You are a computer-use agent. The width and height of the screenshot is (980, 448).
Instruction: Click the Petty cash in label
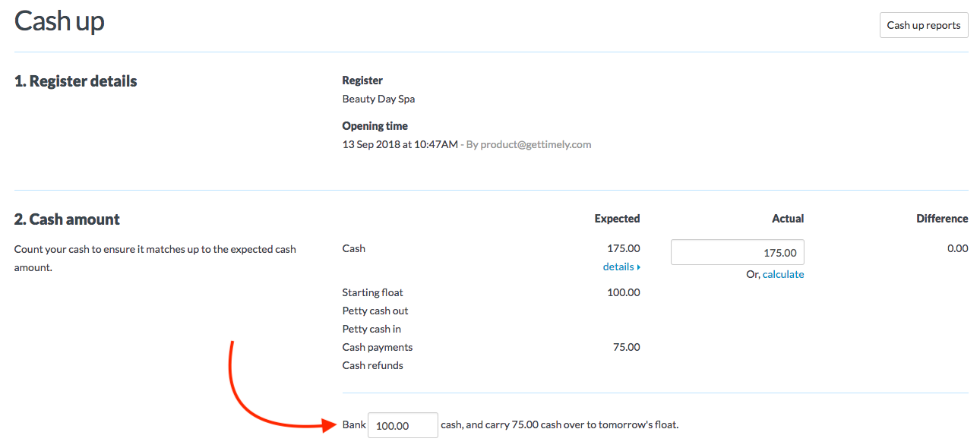[x=371, y=329]
